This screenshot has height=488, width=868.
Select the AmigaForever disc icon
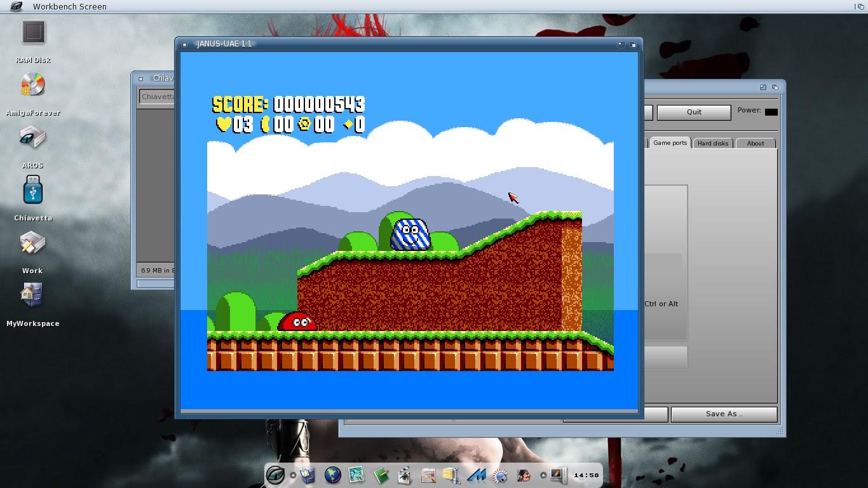tap(33, 85)
